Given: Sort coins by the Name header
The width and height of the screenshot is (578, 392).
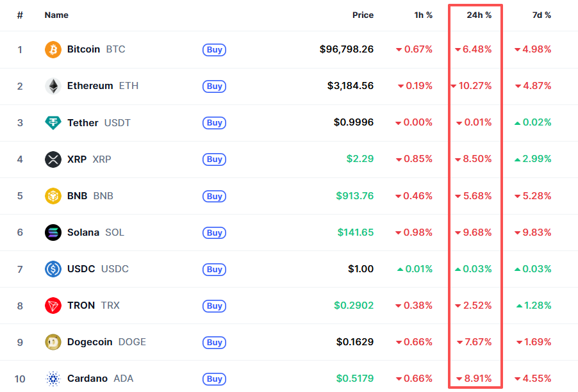Looking at the screenshot, I should 56,15.
